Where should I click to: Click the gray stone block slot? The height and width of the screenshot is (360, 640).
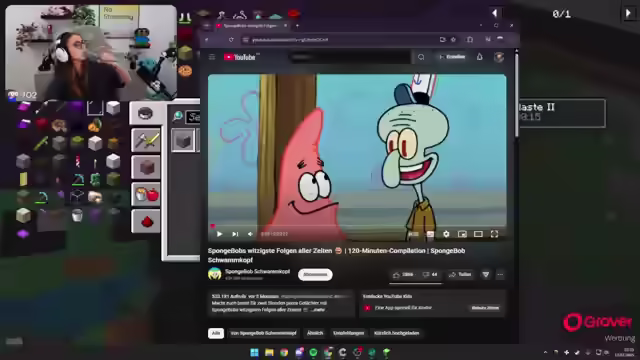[183, 140]
